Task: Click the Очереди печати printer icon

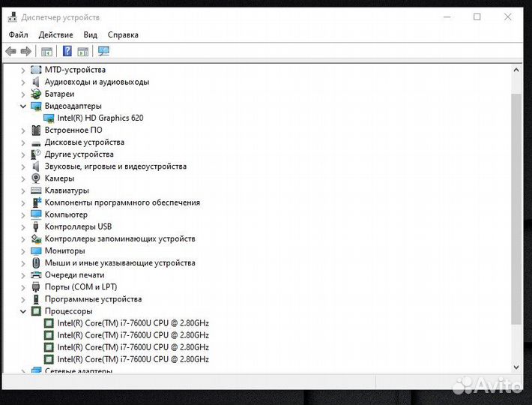Action: 36,274
